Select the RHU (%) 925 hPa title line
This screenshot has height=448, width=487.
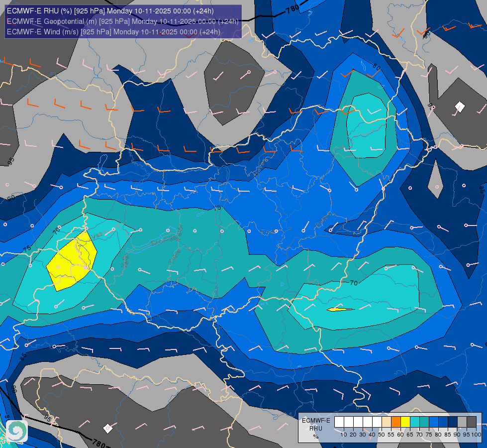pyautogui.click(x=110, y=11)
